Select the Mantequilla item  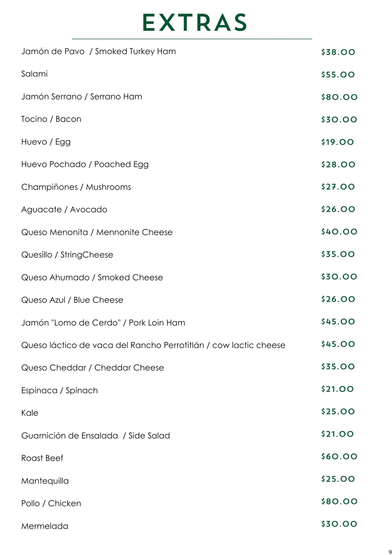pyautogui.click(x=45, y=481)
